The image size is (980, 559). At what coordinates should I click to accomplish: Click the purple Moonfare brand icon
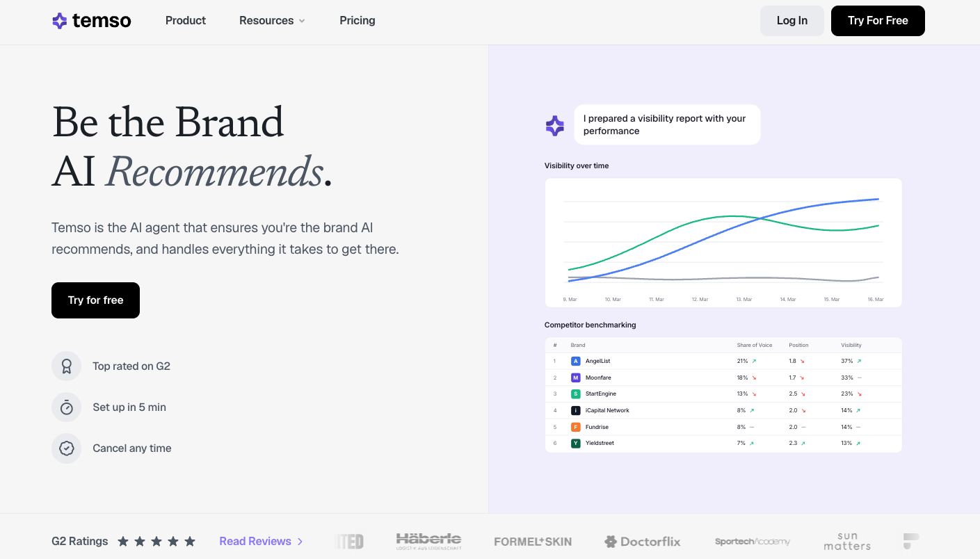(575, 378)
